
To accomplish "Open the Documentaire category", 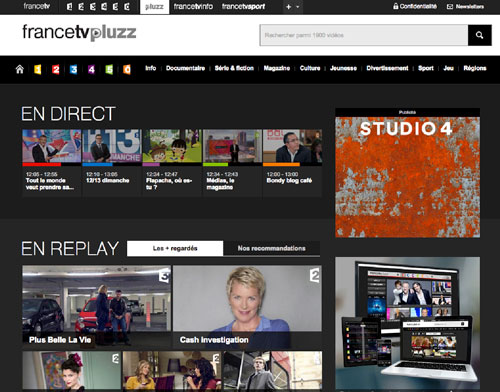I will tap(185, 68).
